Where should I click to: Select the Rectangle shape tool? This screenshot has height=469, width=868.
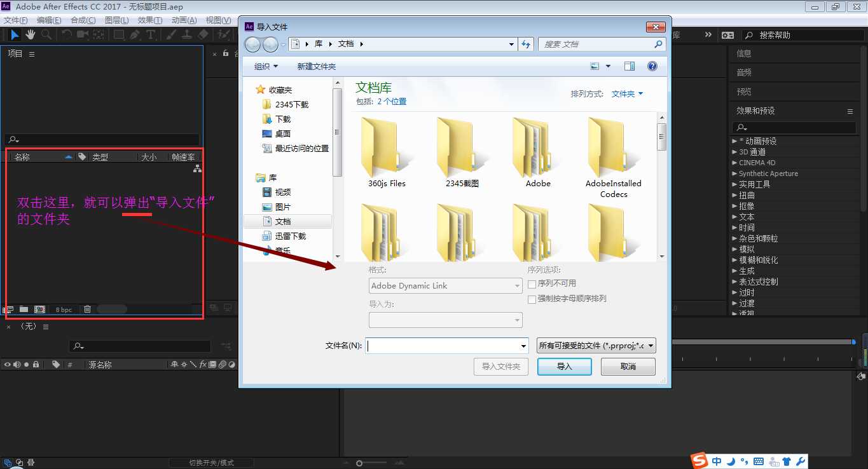(119, 34)
